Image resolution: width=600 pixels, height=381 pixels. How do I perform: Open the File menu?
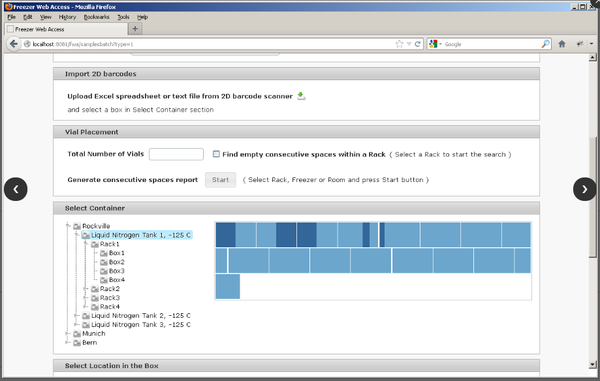point(11,17)
